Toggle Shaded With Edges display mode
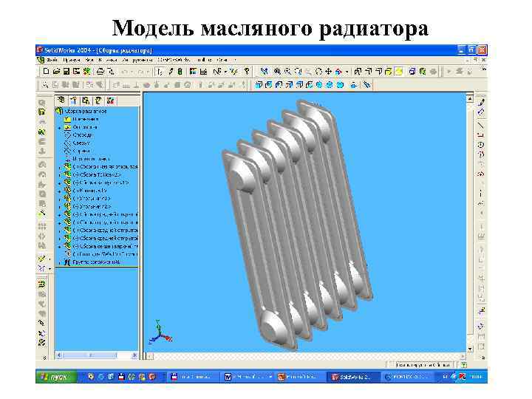 389,72
